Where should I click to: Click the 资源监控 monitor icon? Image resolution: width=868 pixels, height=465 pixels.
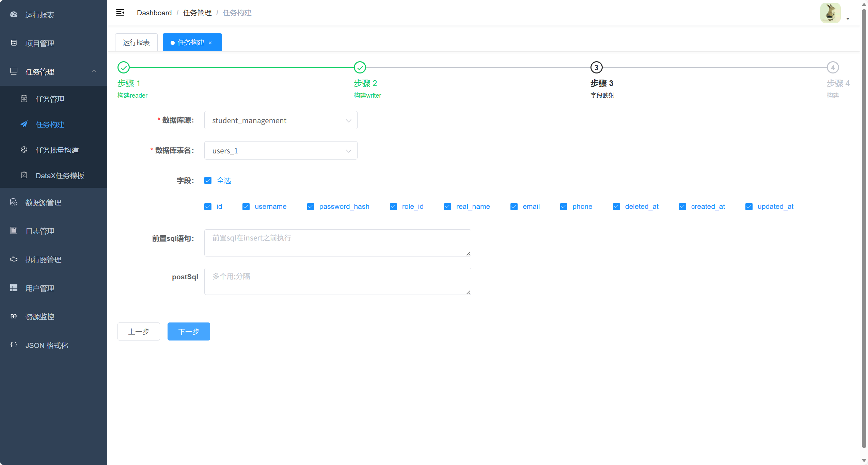14,316
